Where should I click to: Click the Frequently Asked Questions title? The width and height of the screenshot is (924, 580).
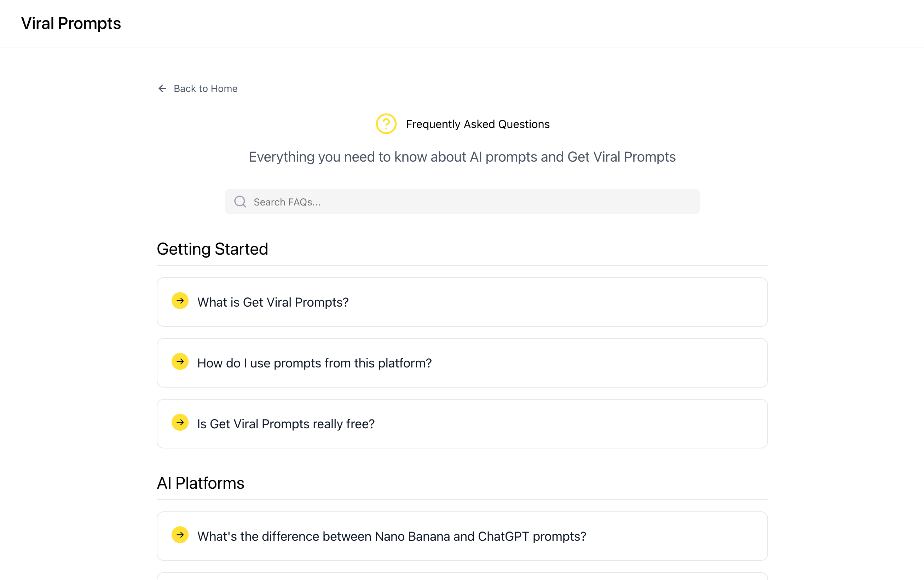pos(477,124)
